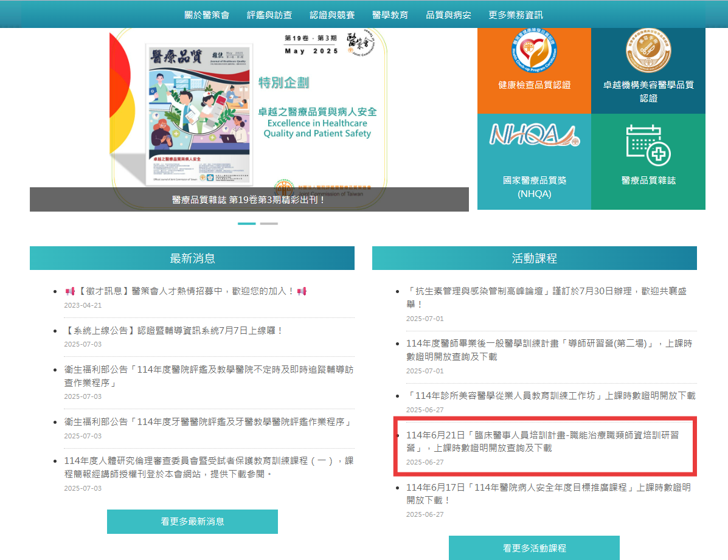Open 114年度牙醫醫院評鑑作業程序 notice
Image resolution: width=728 pixels, height=560 pixels.
[x=209, y=421]
